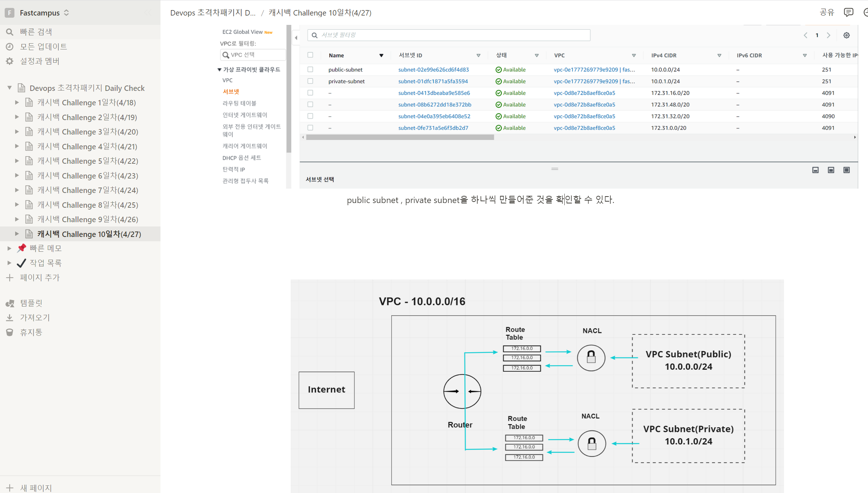Expand the Challenge 10일차(4/27) page tree
The height and width of the screenshot is (493, 868).
click(x=17, y=234)
